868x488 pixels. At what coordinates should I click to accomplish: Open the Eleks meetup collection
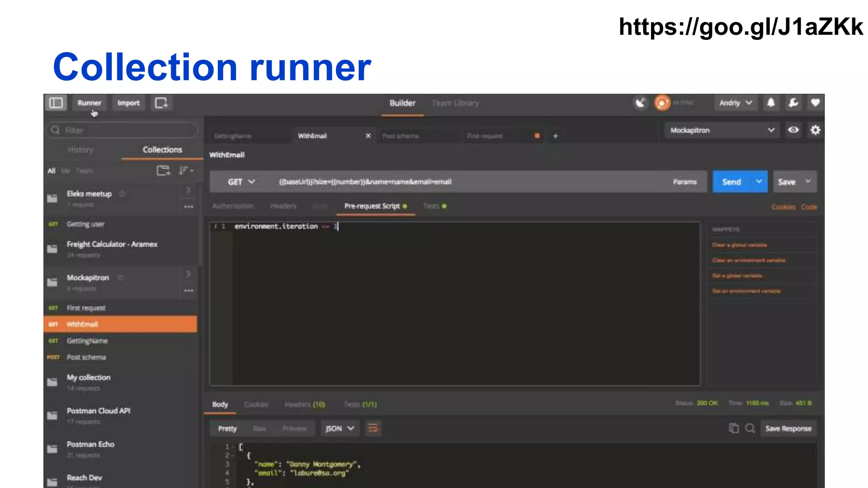89,194
